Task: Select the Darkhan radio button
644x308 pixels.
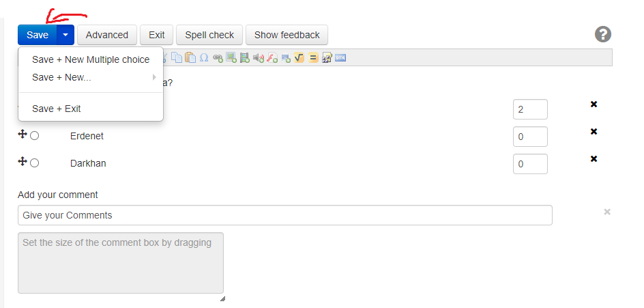Action: tap(35, 163)
